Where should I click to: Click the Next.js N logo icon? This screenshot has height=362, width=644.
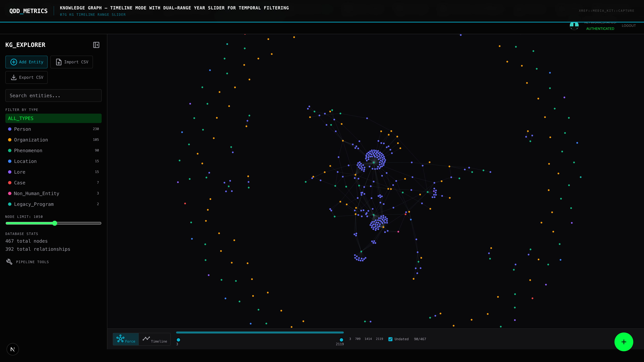(x=13, y=349)
